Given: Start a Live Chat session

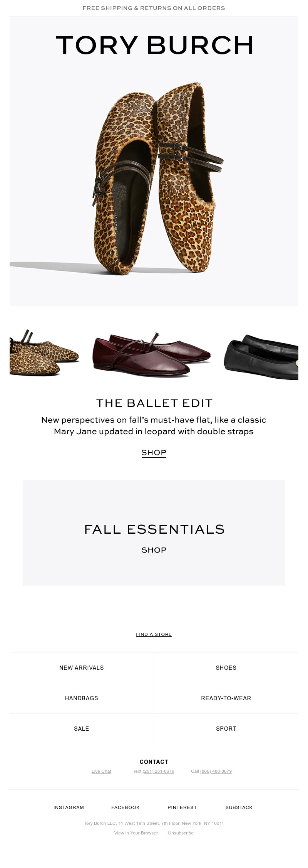Looking at the screenshot, I should pyautogui.click(x=101, y=771).
